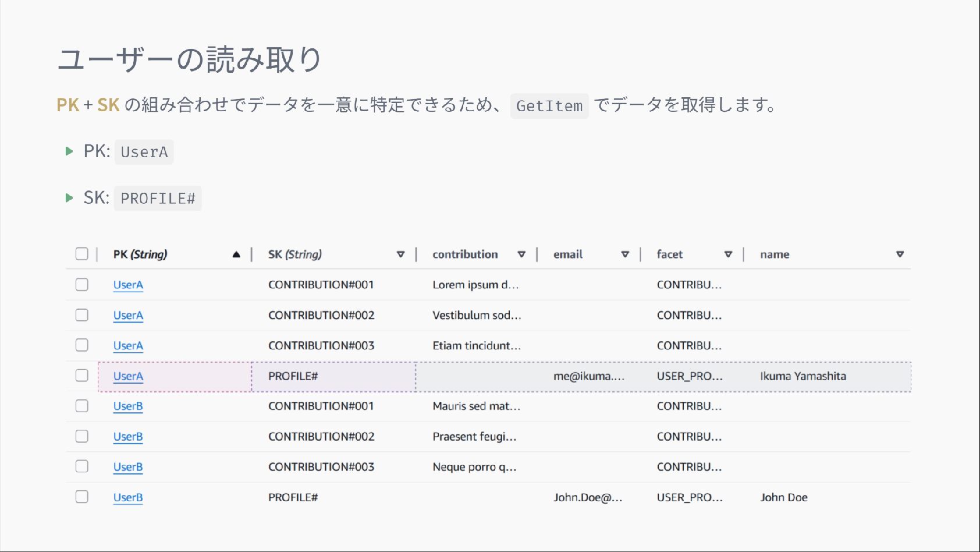Click the PK (String) column header
This screenshot has height=552, width=980.
point(140,254)
